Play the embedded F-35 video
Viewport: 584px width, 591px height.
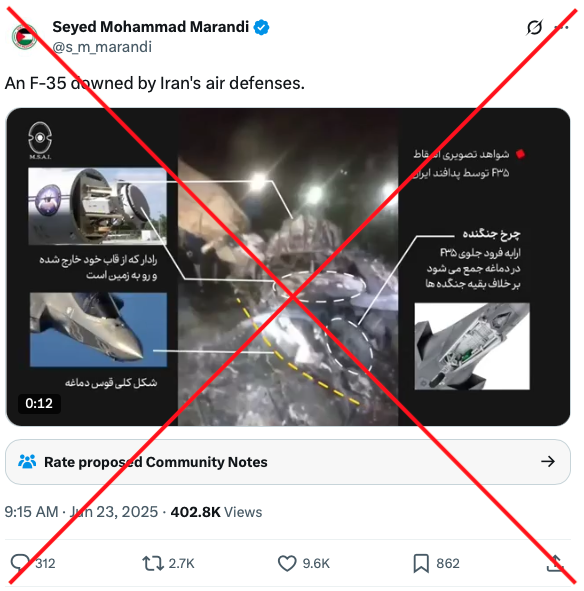[288, 267]
